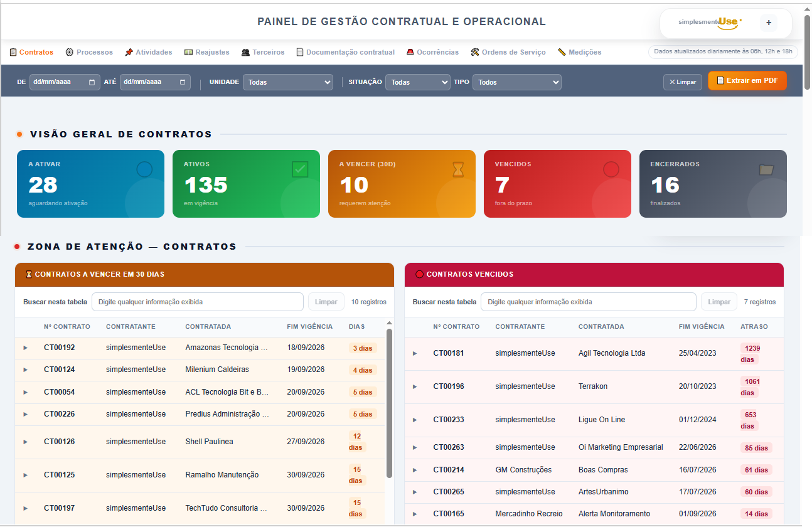Screen dimensions: 812x532
Task: Expand row CT00165
Action: coord(415,514)
